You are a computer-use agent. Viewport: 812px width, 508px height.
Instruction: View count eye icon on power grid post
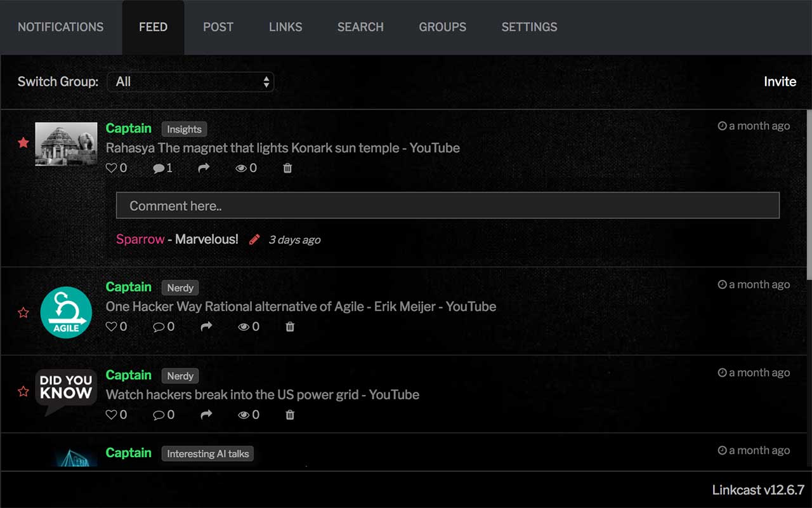point(244,415)
